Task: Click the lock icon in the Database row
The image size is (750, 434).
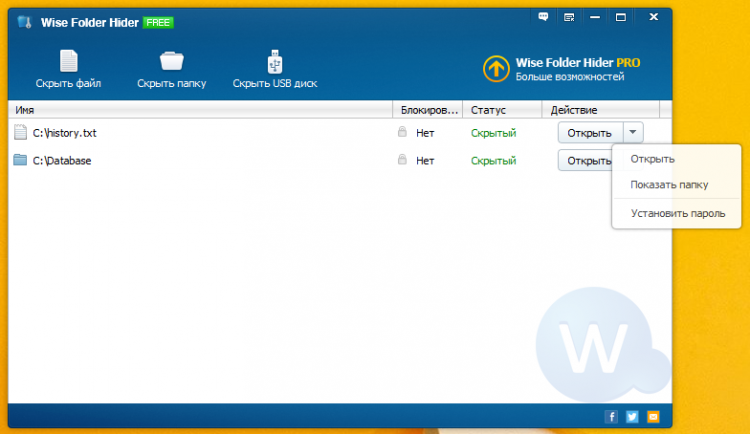Action: (x=402, y=159)
